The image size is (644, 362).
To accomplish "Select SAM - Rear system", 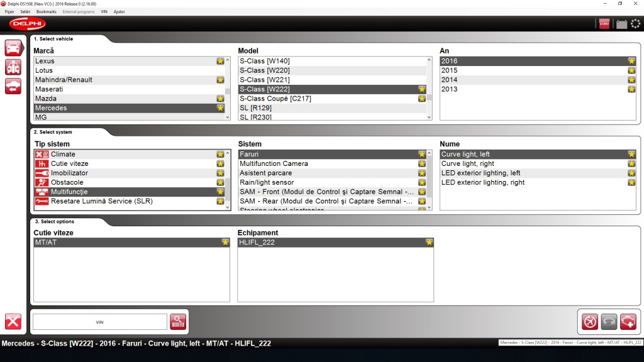I will [332, 202].
